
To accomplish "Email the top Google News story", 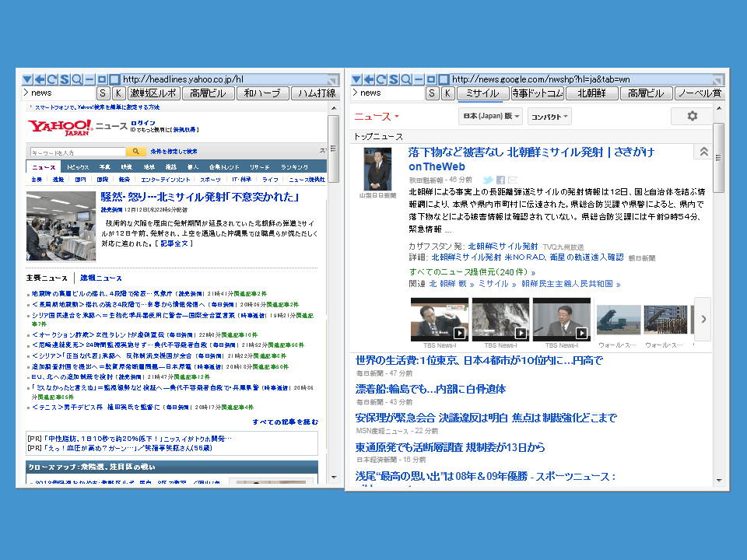I will pos(513,180).
